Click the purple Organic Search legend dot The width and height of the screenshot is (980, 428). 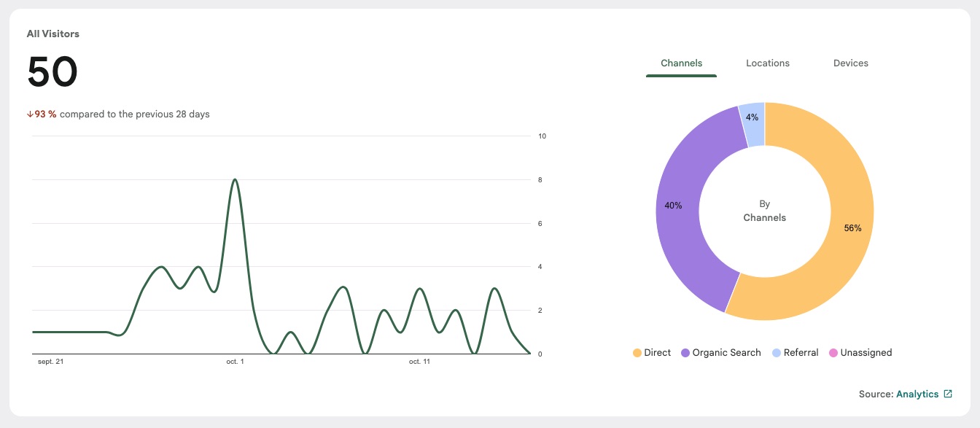685,353
